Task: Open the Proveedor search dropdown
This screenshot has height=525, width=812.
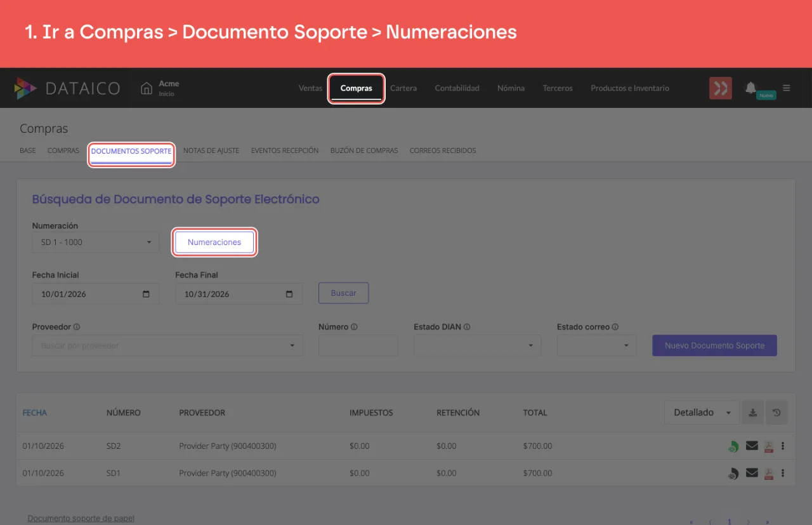Action: (167, 345)
